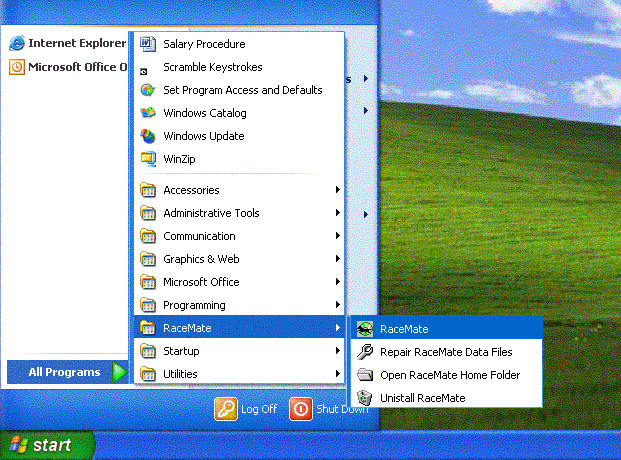
Task: Click the Communication folder icon
Action: point(148,236)
